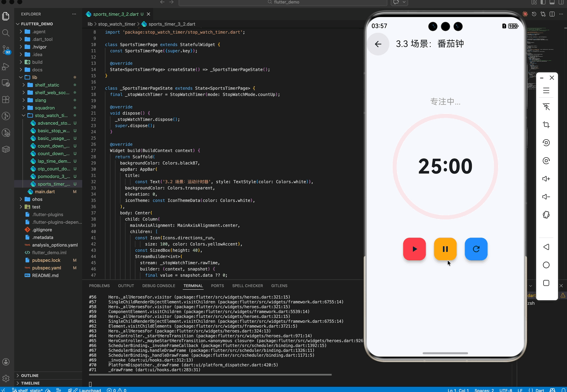Screen dimensions: 567x392
Task: Open the Explorer view in activity bar
Action: [x=6, y=16]
